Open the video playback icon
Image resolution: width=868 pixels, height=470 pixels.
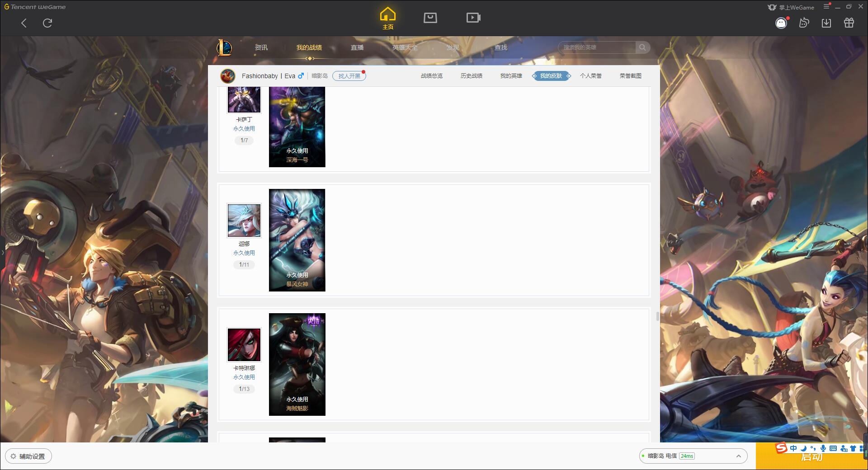473,18
